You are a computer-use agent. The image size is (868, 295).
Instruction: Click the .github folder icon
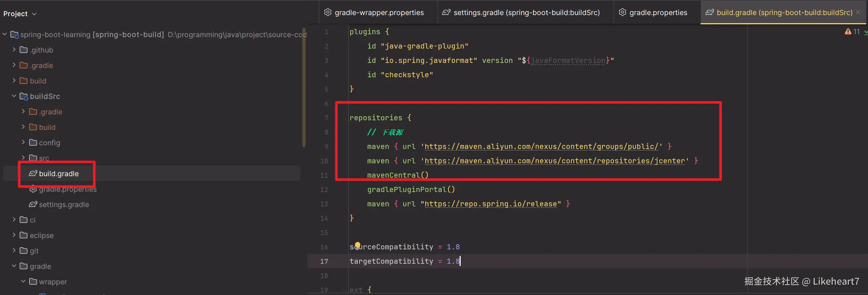tap(24, 50)
